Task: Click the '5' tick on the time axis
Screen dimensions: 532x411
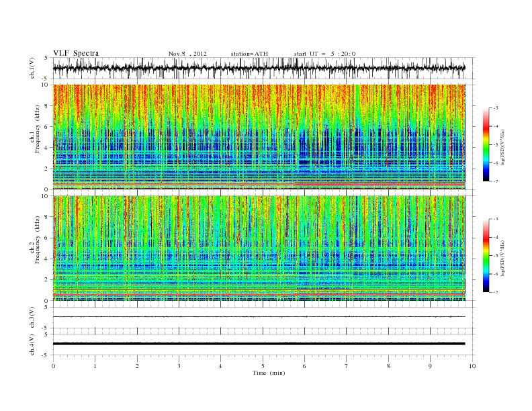Action: coord(263,366)
